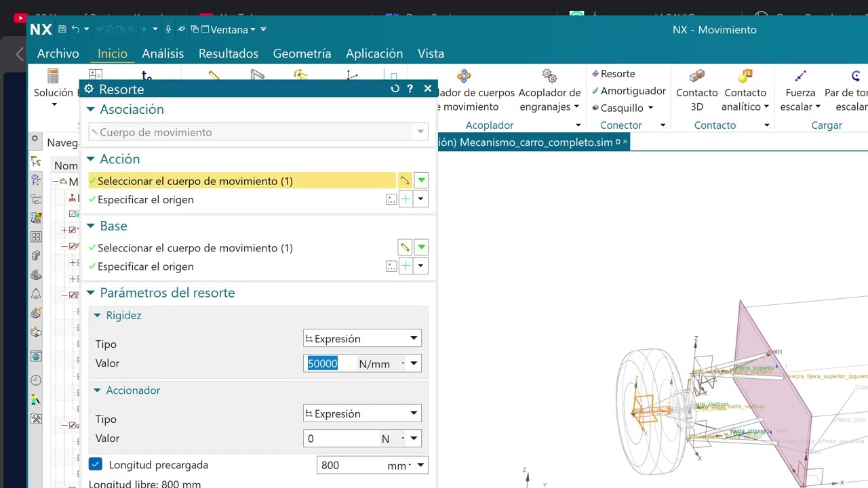
Task: Close the Mecanismo_carro_completo.sim tab
Action: click(625, 142)
